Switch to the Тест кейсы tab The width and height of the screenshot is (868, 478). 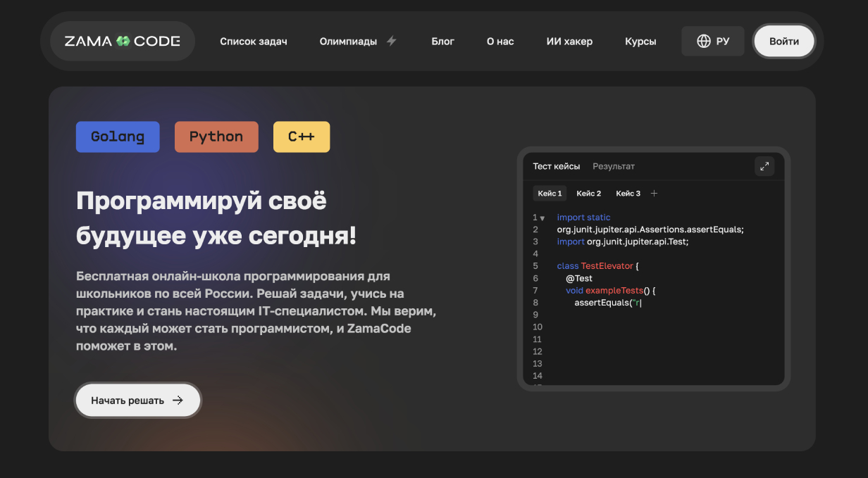[x=557, y=166]
